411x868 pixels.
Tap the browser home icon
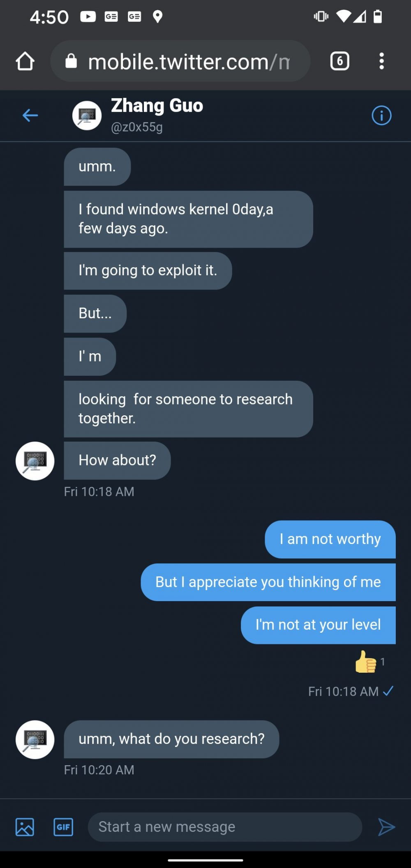25,62
